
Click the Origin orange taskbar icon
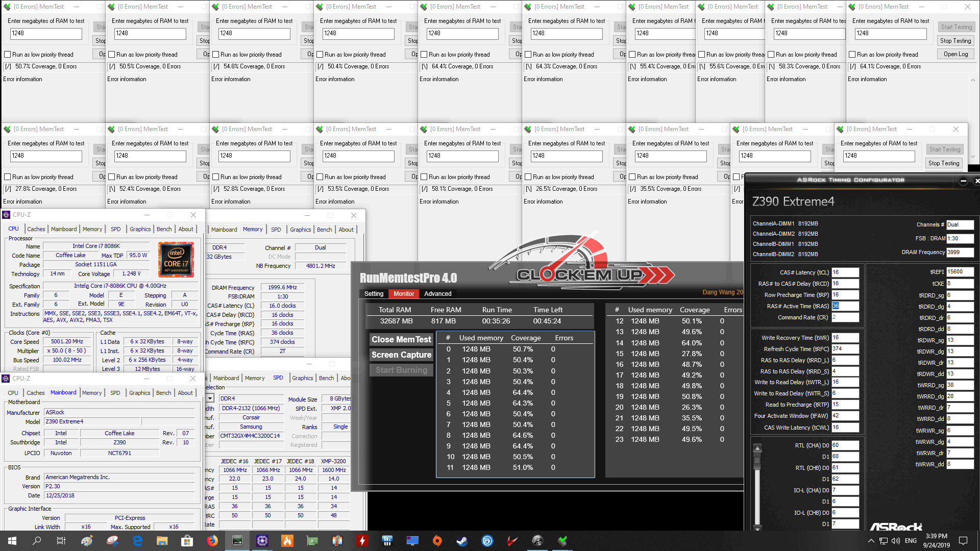click(437, 541)
